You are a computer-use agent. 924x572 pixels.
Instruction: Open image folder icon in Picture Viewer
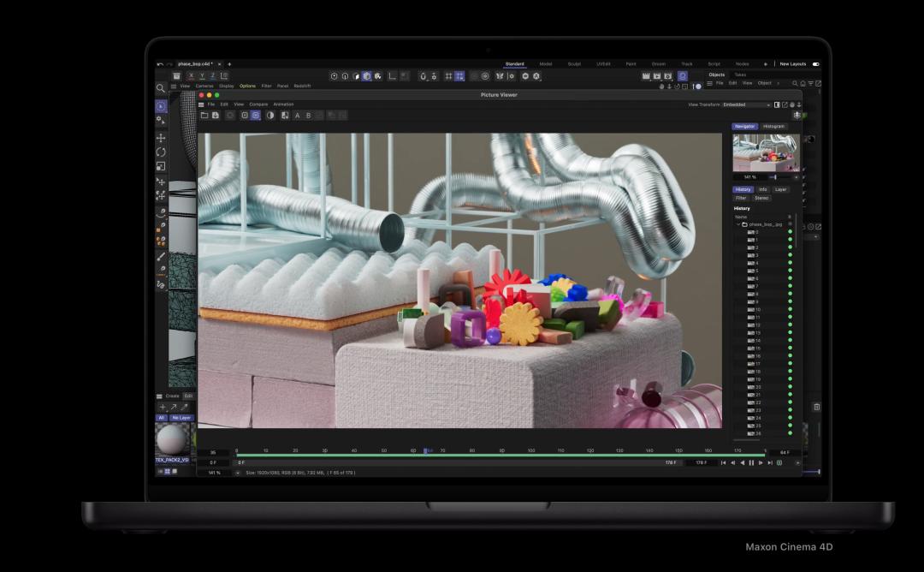pyautogui.click(x=204, y=115)
